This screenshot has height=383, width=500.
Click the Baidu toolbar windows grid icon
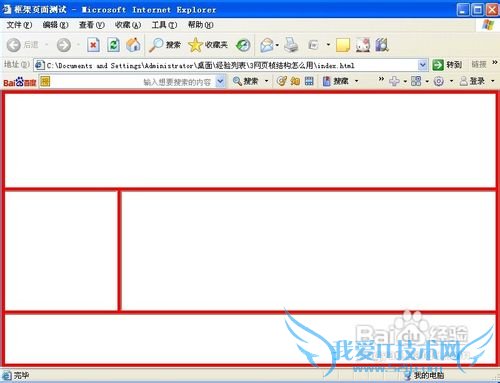[416, 81]
